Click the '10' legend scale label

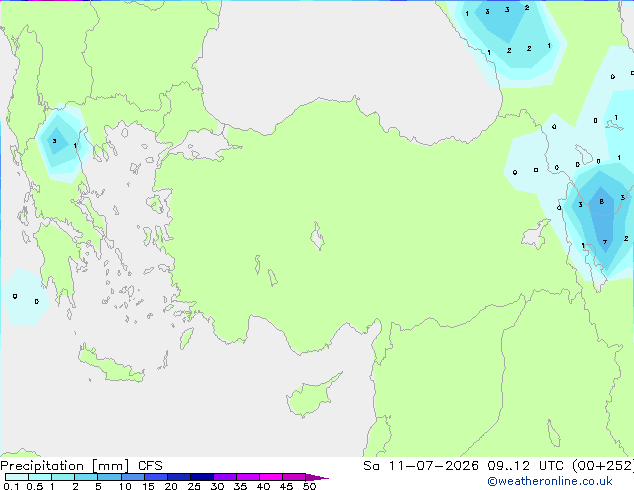pyautogui.click(x=125, y=486)
